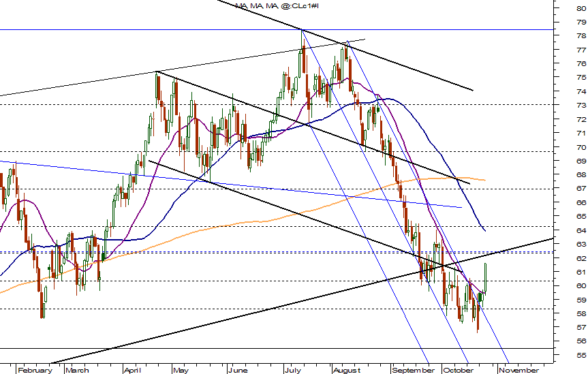Click the latest tall green candlestick in October
Image resolution: width=588 pixels, height=374 pixels.
486,278
